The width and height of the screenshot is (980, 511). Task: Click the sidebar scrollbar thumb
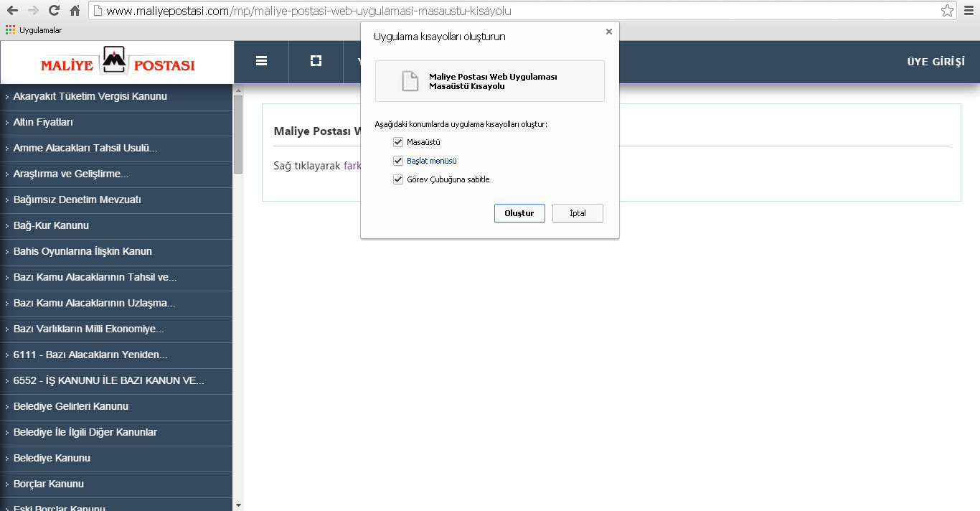[x=238, y=134]
